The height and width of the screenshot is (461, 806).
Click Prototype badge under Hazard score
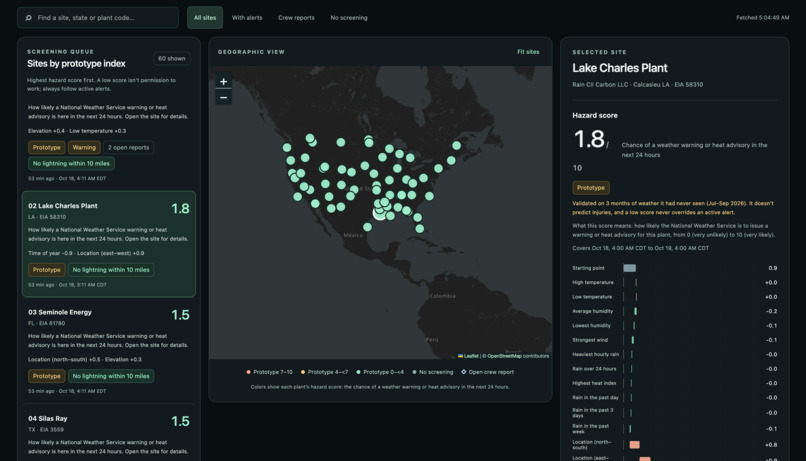click(591, 188)
